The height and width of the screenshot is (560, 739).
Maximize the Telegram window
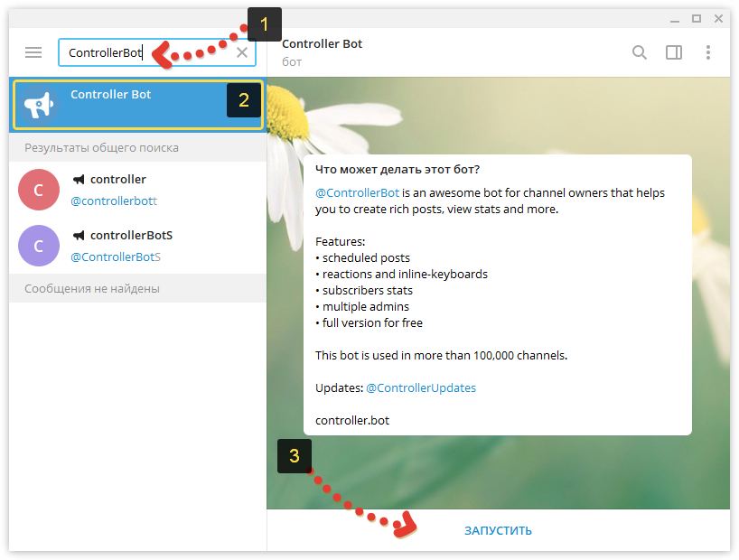[x=697, y=18]
